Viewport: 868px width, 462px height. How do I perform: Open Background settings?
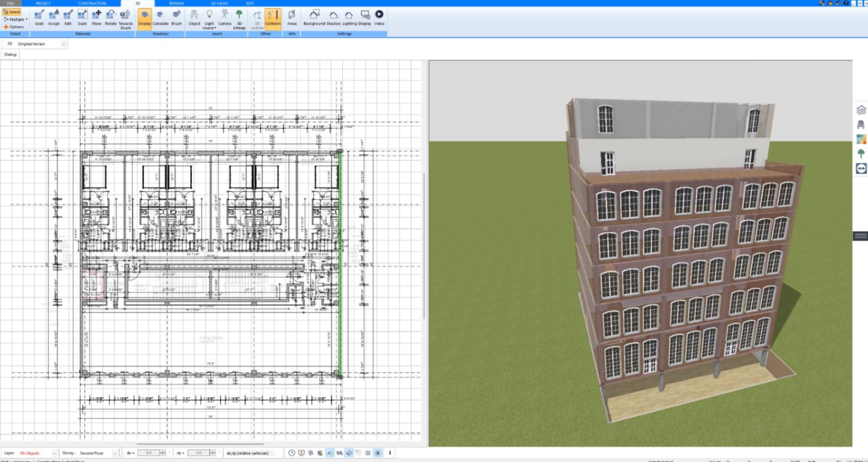point(314,17)
